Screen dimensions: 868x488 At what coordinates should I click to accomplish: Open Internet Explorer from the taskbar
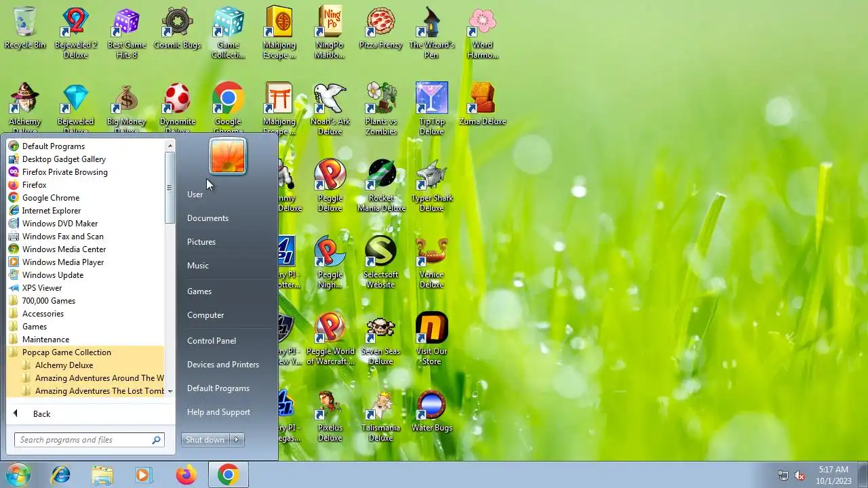point(61,475)
